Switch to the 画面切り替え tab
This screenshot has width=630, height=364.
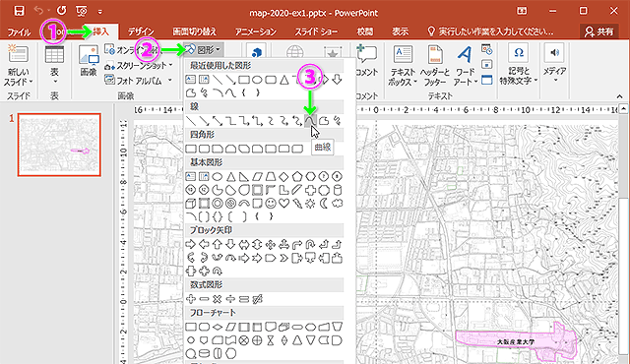click(195, 31)
